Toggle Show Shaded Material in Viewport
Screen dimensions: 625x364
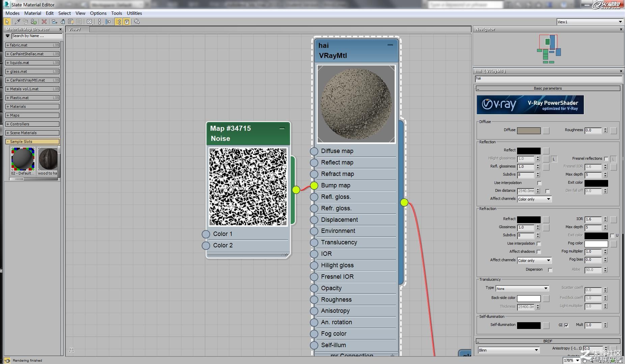coord(71,22)
